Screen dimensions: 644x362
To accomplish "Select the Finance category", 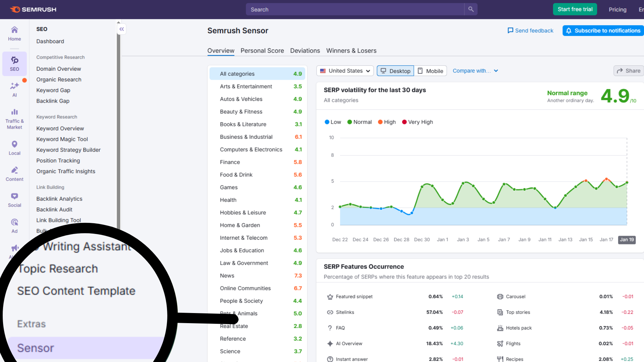I will 257,162.
